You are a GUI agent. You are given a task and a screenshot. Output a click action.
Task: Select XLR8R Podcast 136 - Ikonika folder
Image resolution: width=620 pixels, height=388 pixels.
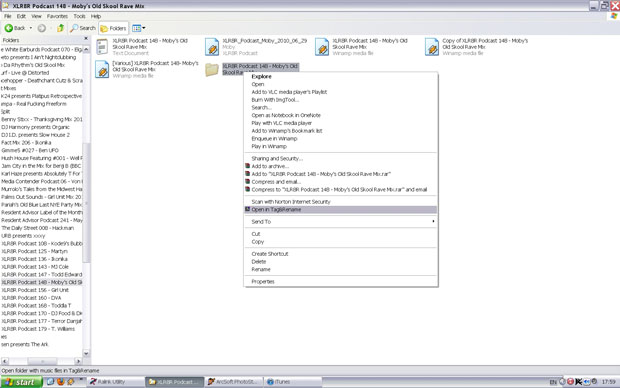(34, 259)
